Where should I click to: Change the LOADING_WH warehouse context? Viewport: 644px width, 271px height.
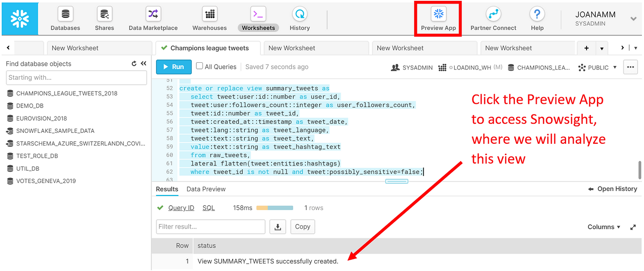(470, 68)
